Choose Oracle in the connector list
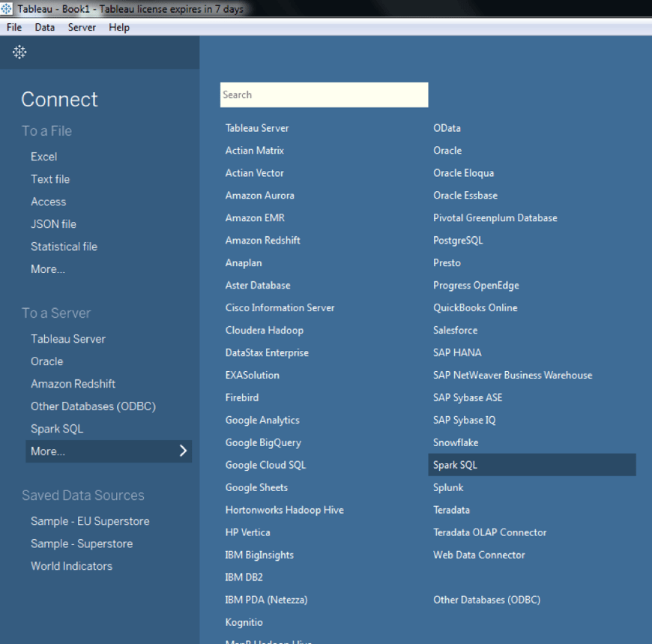This screenshot has height=644, width=652. pos(447,151)
